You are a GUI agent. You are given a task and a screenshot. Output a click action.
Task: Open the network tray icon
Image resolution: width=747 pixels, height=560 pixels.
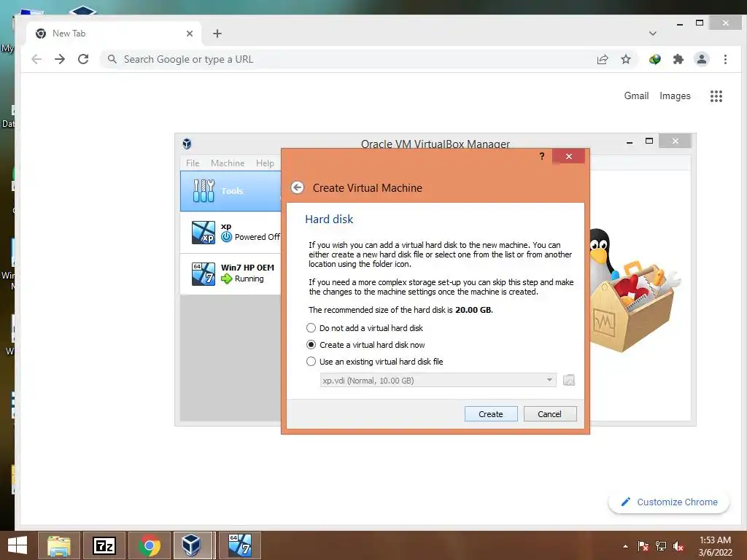click(x=661, y=546)
